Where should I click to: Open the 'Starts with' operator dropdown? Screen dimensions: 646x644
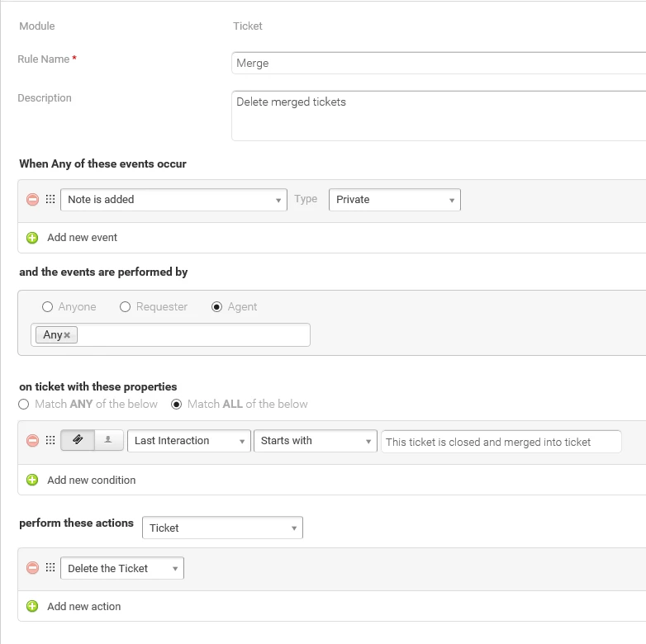pyautogui.click(x=315, y=441)
